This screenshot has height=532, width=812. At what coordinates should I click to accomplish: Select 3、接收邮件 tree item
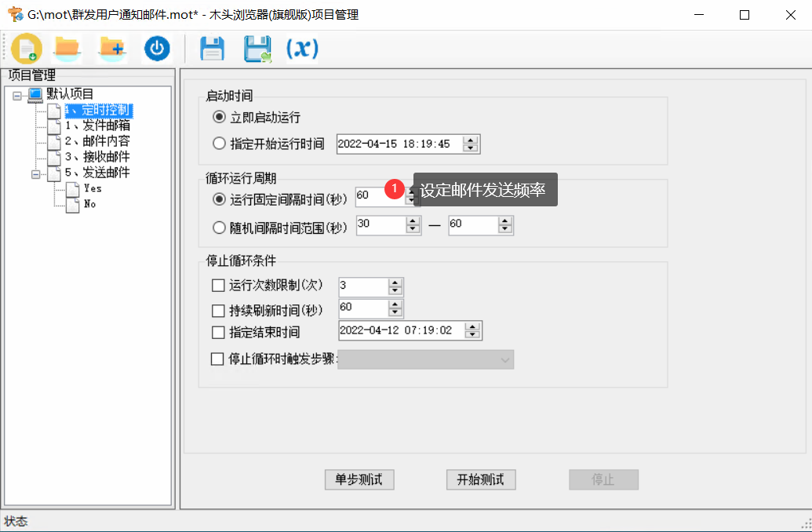click(97, 157)
